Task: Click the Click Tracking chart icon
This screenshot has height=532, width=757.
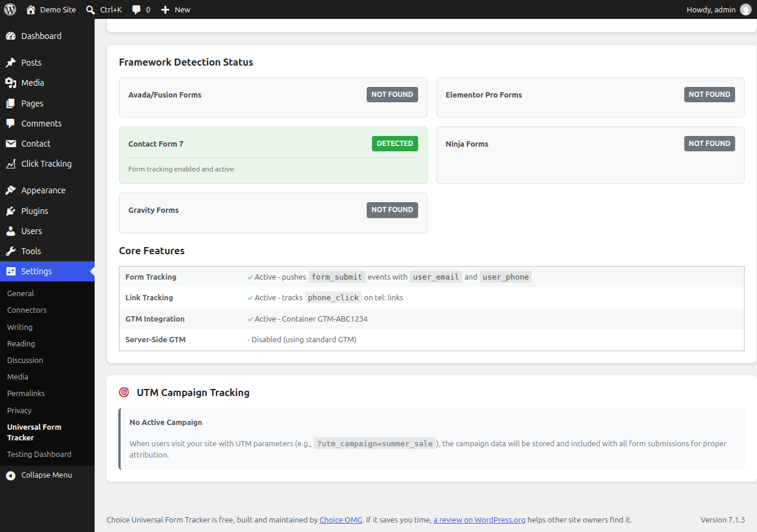Action: point(11,164)
